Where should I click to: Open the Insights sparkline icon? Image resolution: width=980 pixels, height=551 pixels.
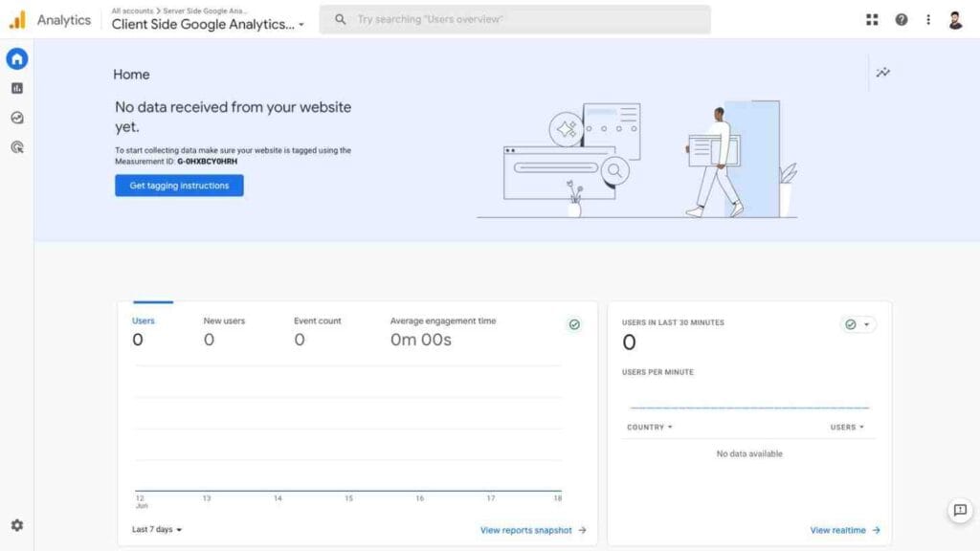point(882,73)
